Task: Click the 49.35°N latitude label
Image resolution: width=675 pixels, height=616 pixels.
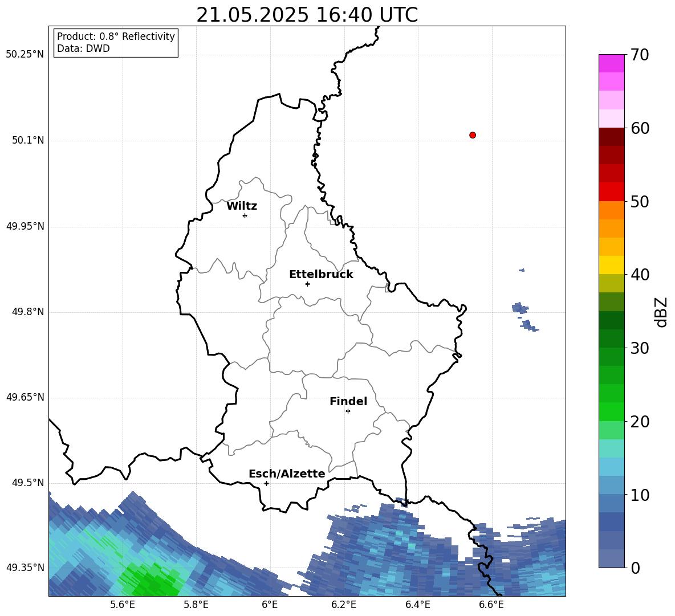Action: click(25, 568)
